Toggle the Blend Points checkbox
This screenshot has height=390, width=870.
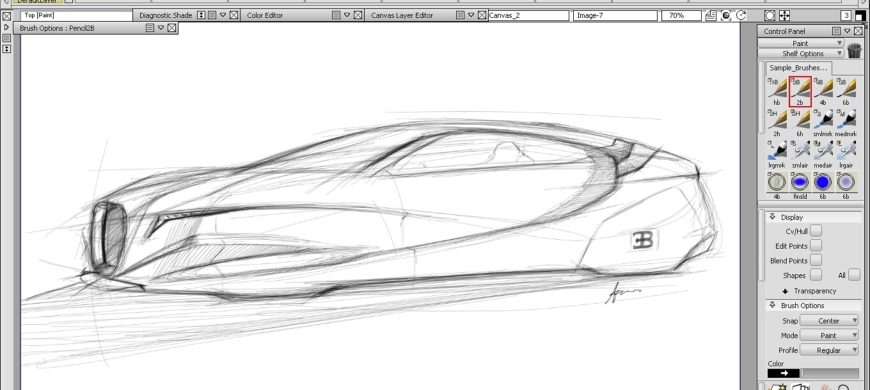tap(816, 260)
